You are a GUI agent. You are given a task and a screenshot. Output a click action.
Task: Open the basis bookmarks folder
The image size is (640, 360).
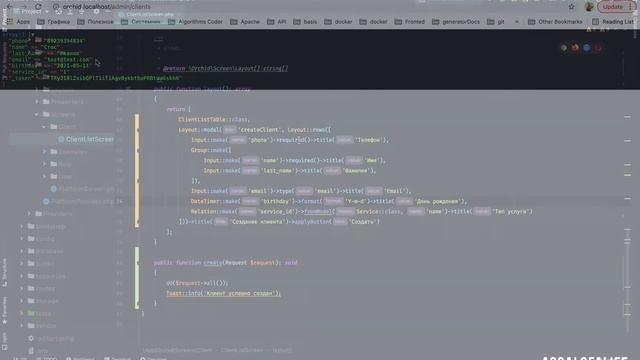pos(305,22)
